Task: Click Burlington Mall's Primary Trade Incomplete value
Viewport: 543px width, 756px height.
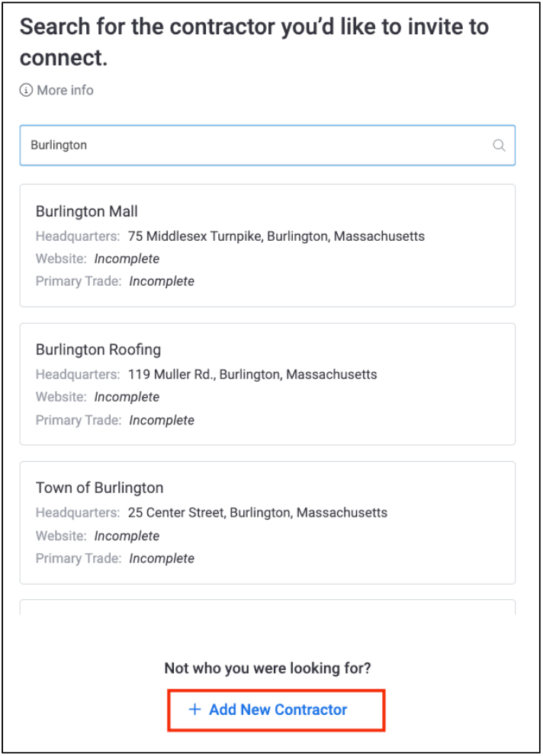Action: (x=162, y=281)
